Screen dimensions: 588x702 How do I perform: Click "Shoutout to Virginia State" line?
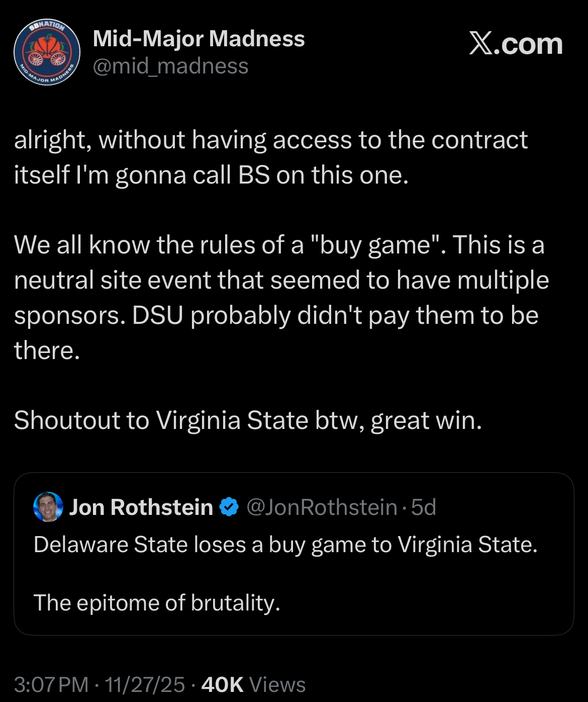[248, 420]
